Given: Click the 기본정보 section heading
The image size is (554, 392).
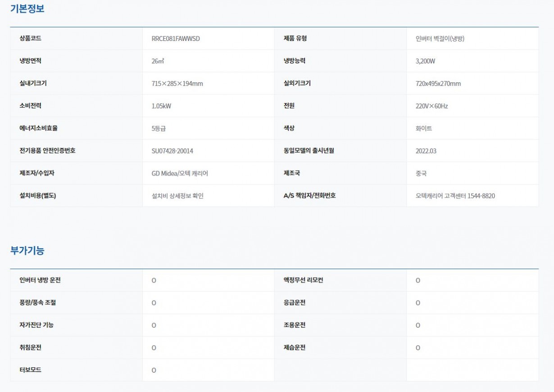Looking at the screenshot, I should [x=27, y=9].
